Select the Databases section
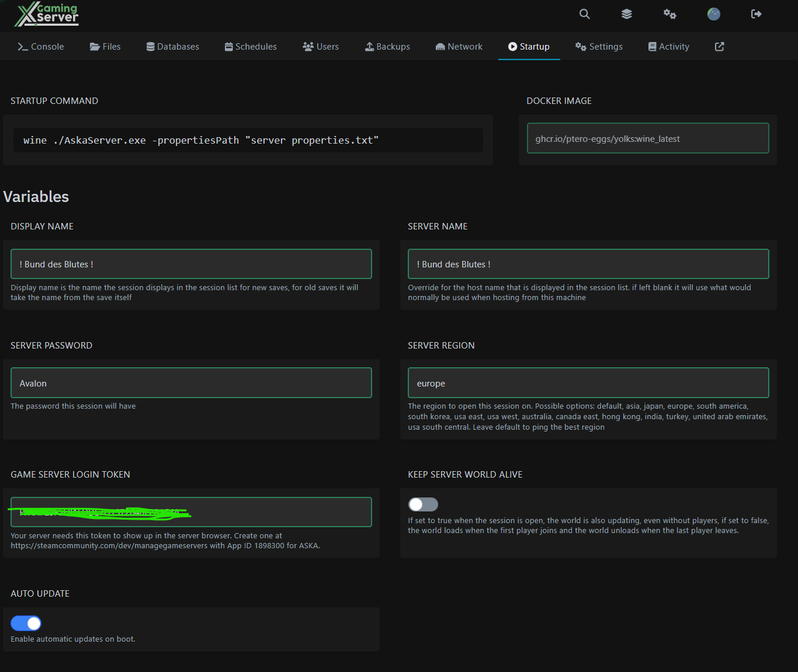 click(x=172, y=46)
